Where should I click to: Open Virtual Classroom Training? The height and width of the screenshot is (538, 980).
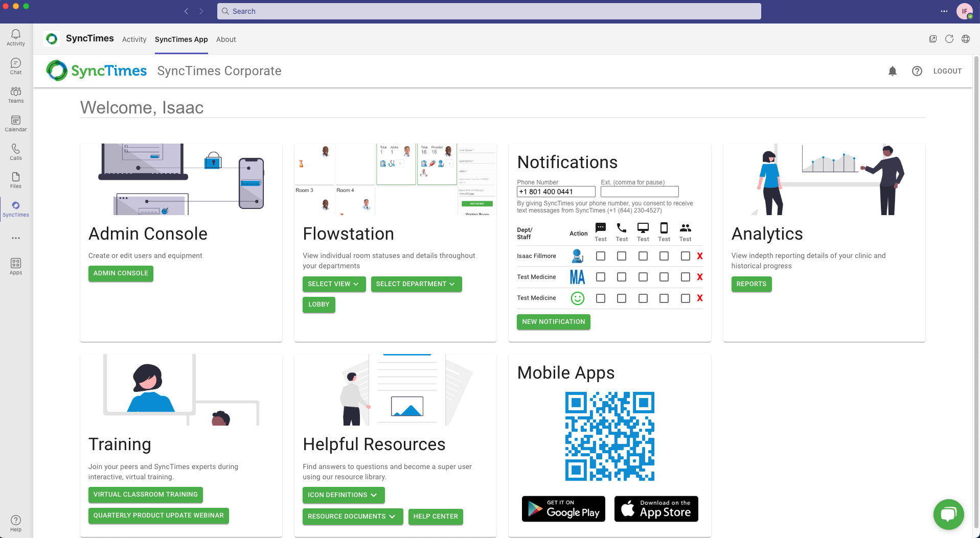pyautogui.click(x=145, y=495)
